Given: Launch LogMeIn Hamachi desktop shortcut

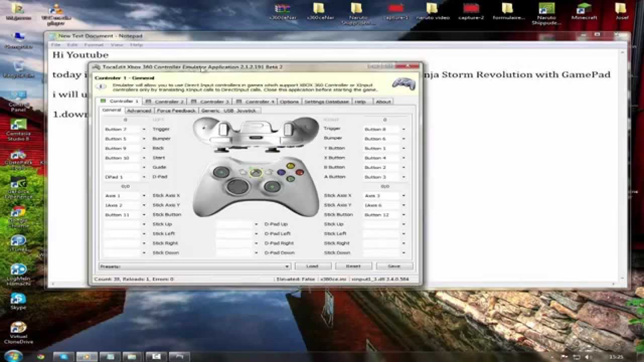Looking at the screenshot, I should point(18,274).
